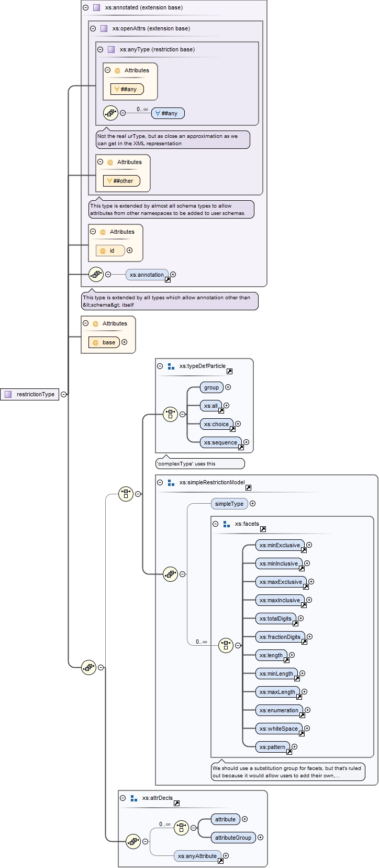
Task: Select the attribute element
Action: 225,819
